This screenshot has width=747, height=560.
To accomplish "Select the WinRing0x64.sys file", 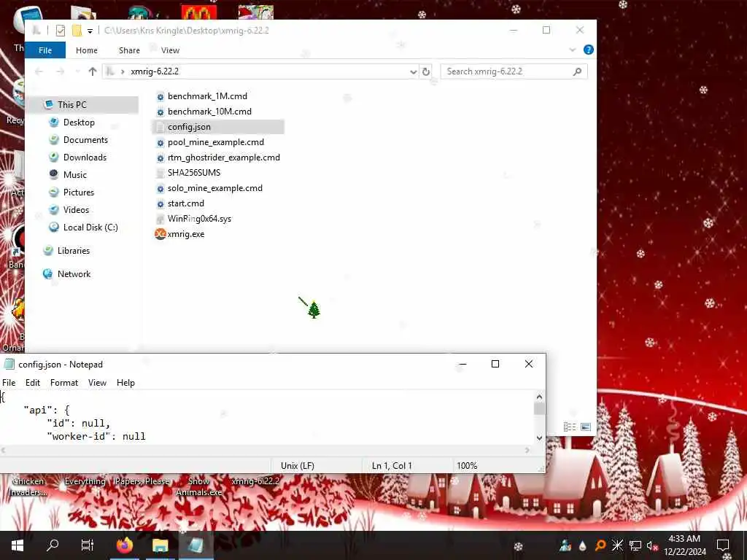I will 199,219.
